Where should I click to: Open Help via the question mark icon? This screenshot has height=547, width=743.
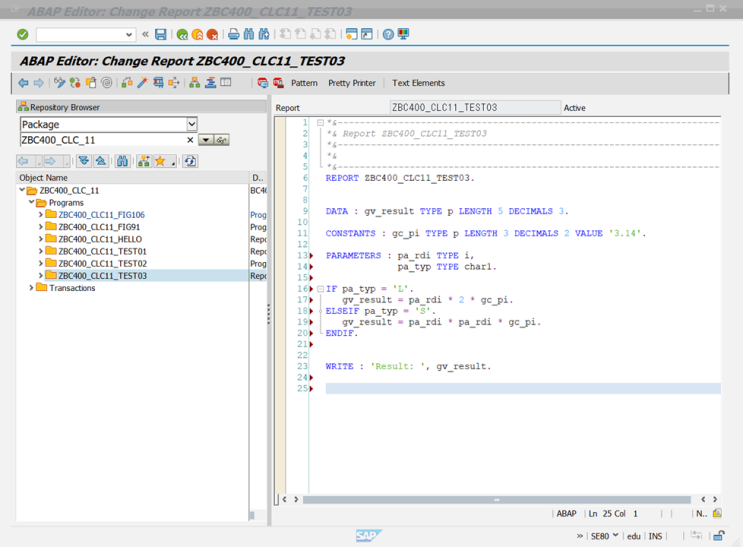(x=388, y=34)
